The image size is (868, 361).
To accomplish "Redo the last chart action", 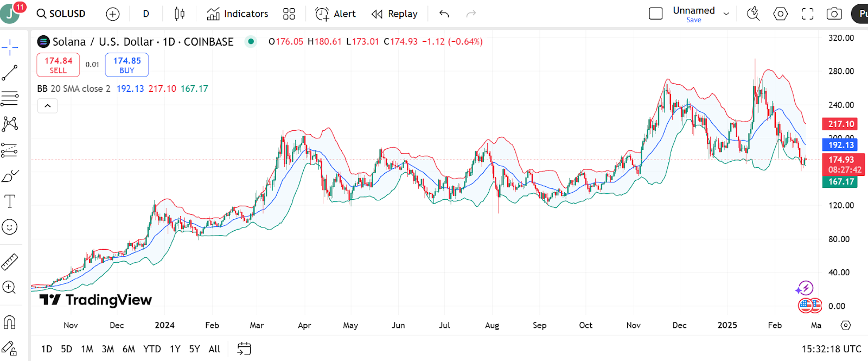I will (x=471, y=14).
